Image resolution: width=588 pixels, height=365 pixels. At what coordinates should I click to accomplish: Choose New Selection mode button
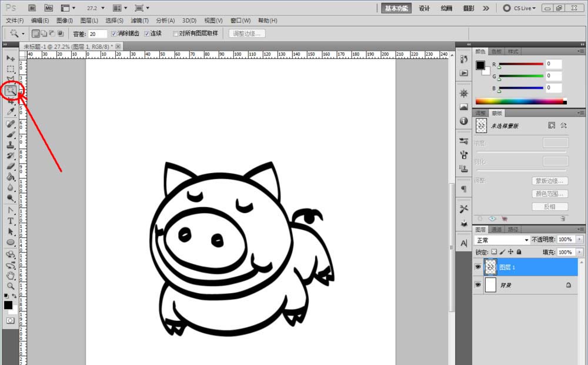(36, 34)
